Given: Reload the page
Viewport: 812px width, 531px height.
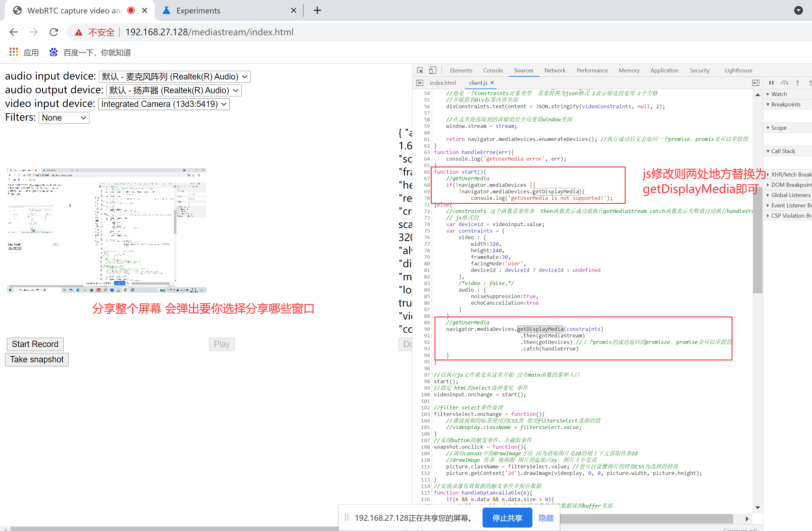Looking at the screenshot, I should [x=54, y=32].
